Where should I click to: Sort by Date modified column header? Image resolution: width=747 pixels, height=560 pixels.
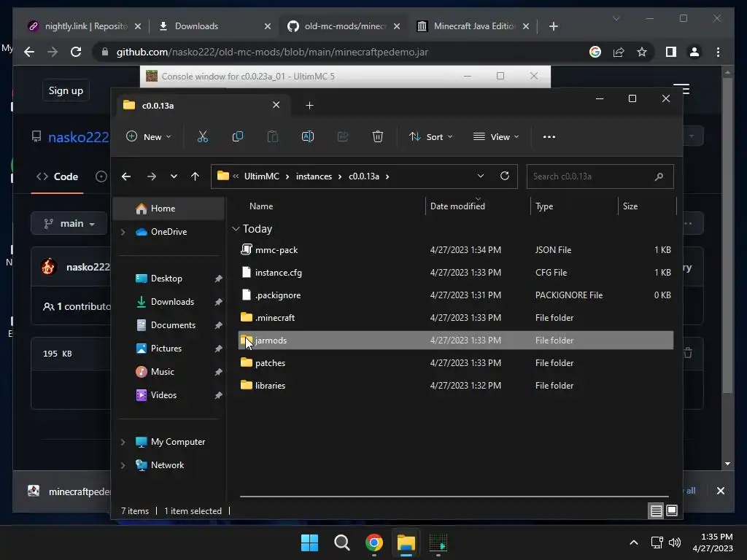457,206
